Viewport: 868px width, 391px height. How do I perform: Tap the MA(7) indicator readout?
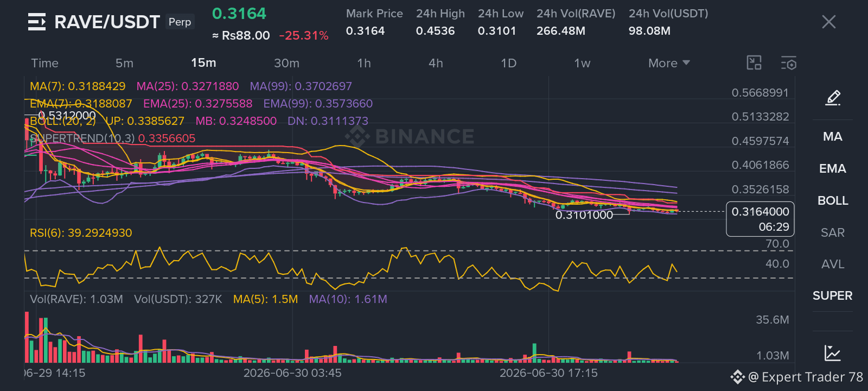[78, 86]
